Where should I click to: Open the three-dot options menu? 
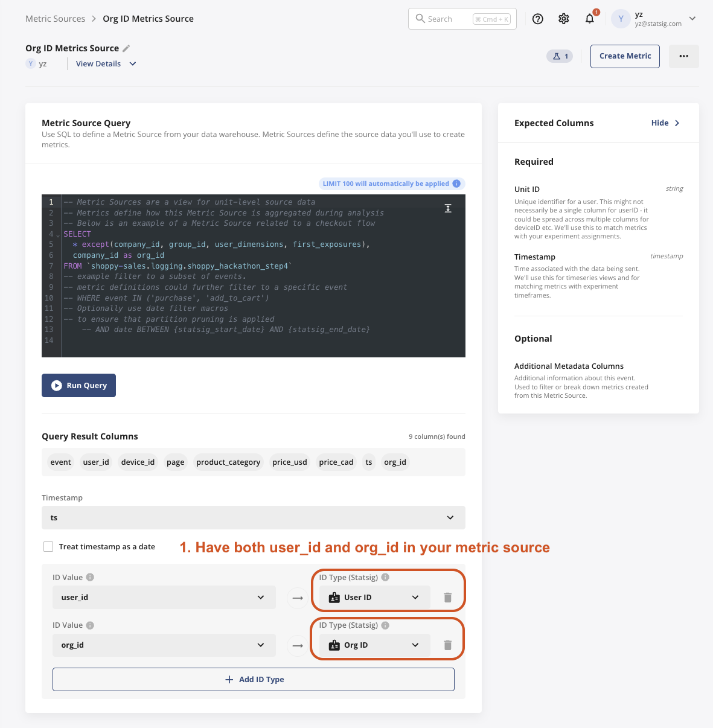[683, 56]
